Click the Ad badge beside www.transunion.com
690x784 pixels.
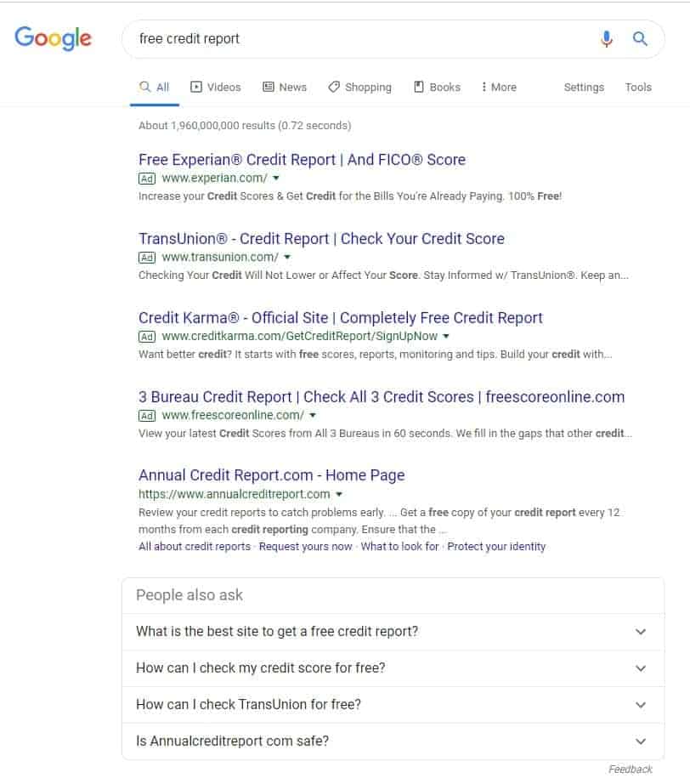point(147,258)
